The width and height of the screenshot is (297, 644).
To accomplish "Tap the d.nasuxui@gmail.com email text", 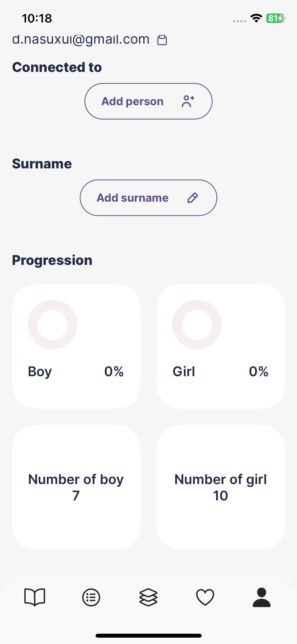I will [x=81, y=40].
